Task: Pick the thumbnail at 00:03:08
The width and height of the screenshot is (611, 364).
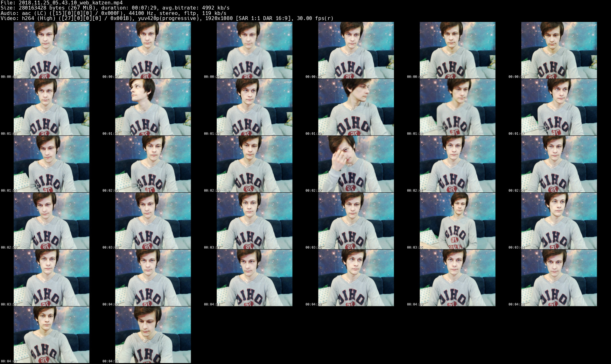Action: click(153, 221)
